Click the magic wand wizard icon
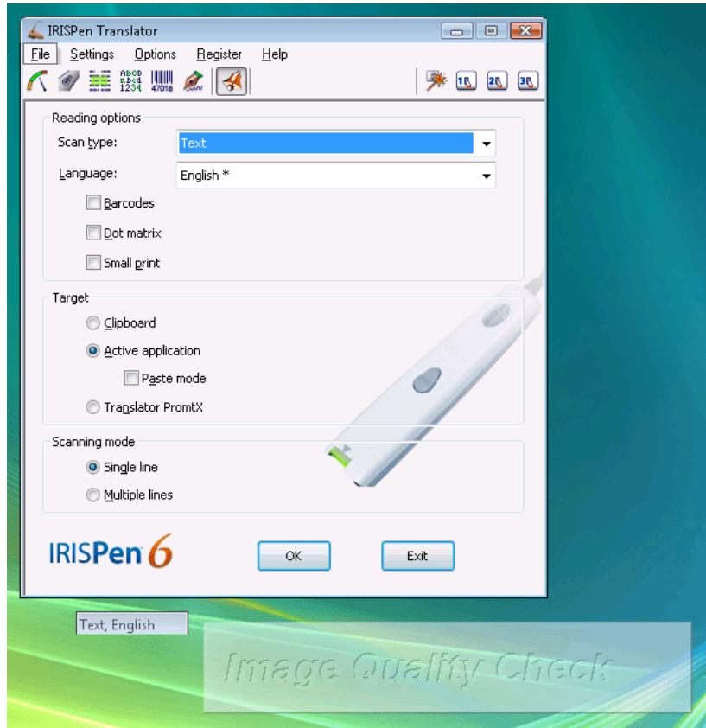 point(436,81)
